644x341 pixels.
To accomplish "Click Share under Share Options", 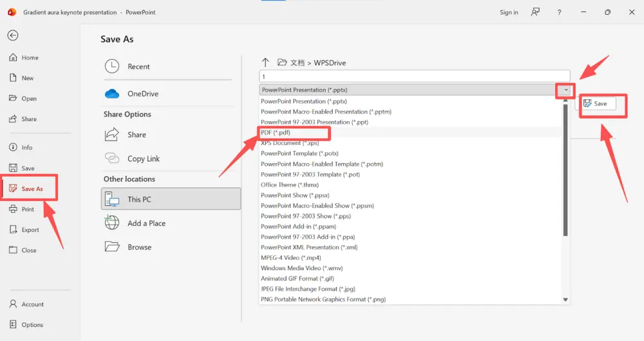I will pyautogui.click(x=167, y=135).
